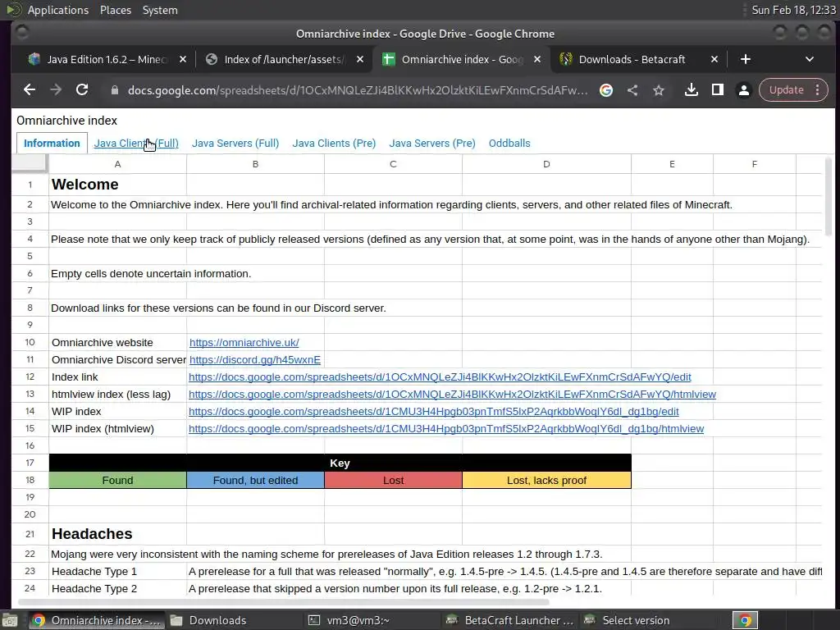Select column D header

pos(546,164)
